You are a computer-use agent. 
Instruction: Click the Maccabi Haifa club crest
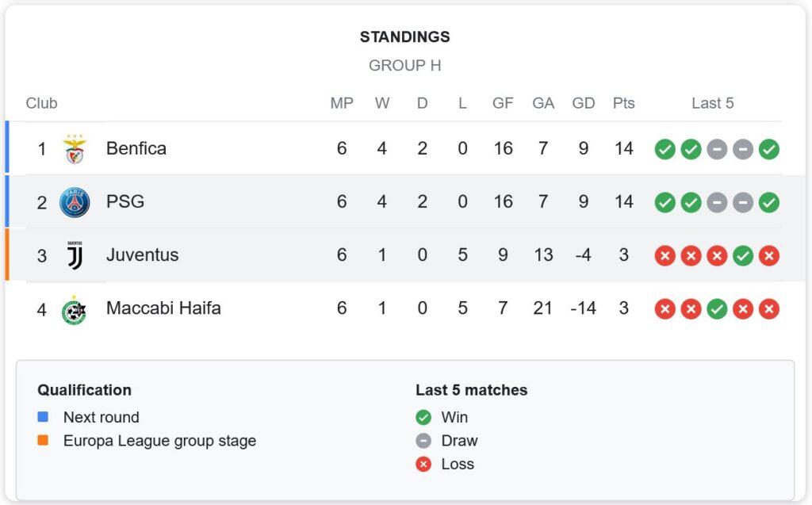point(75,309)
